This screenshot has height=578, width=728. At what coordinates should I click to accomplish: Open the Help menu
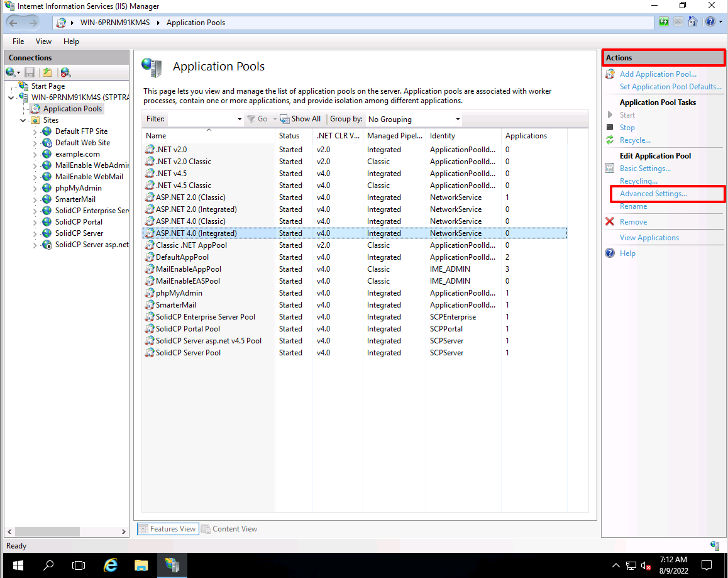pyautogui.click(x=71, y=42)
